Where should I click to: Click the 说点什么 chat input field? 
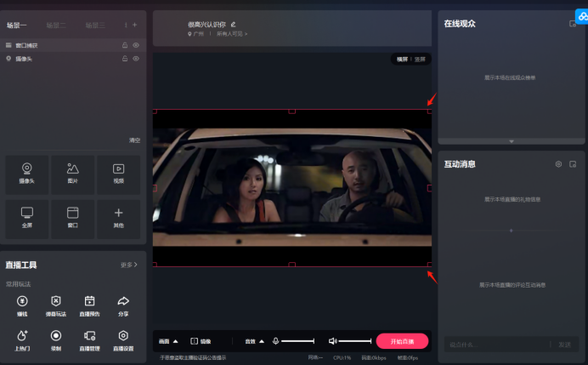coord(497,345)
